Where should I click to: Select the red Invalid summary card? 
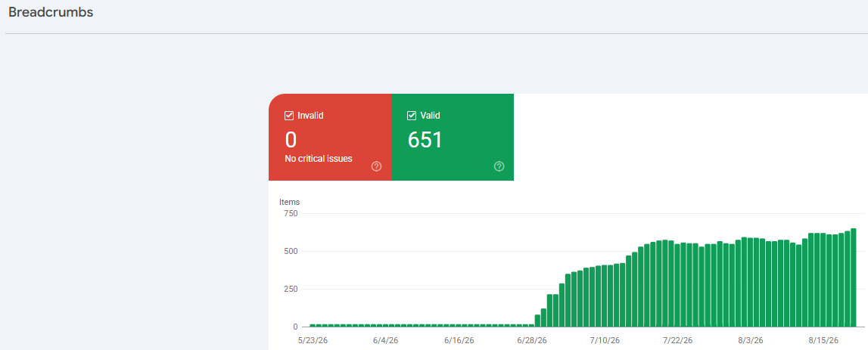click(x=330, y=137)
